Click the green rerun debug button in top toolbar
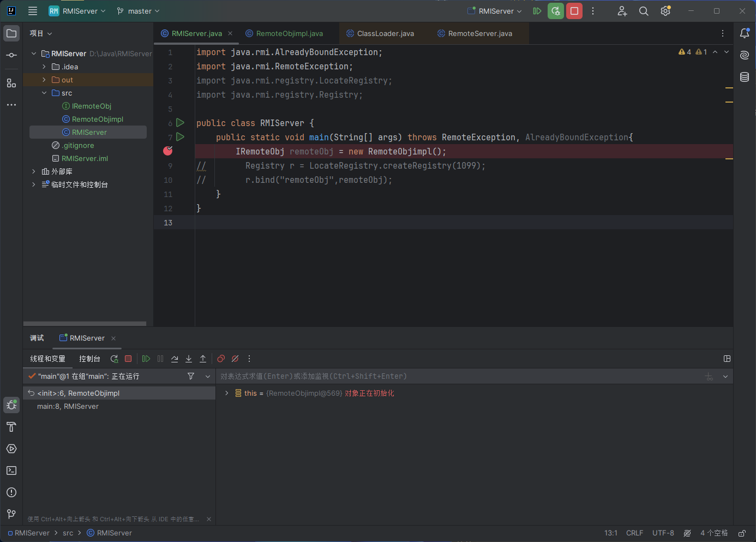The image size is (756, 542). tap(556, 11)
